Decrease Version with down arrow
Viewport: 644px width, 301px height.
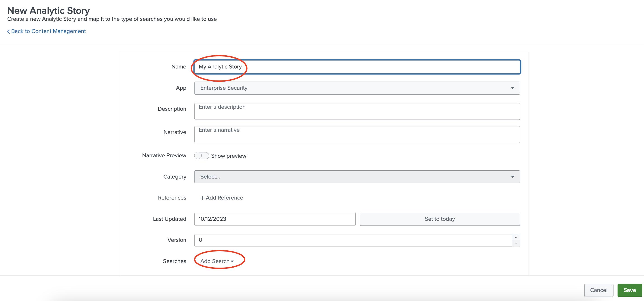tap(516, 243)
